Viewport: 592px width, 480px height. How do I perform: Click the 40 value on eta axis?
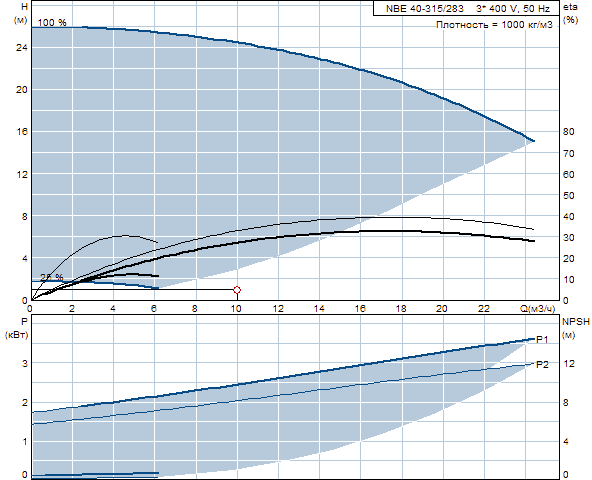569,216
